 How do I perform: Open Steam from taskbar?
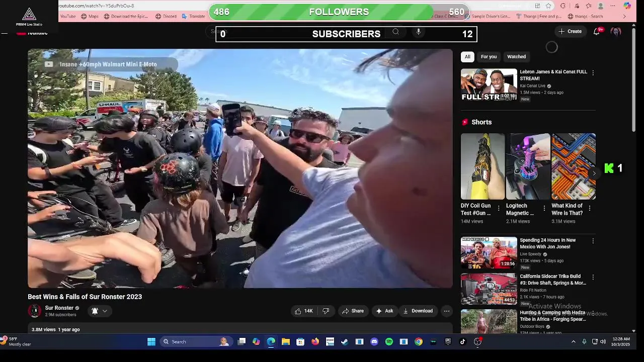click(345, 342)
